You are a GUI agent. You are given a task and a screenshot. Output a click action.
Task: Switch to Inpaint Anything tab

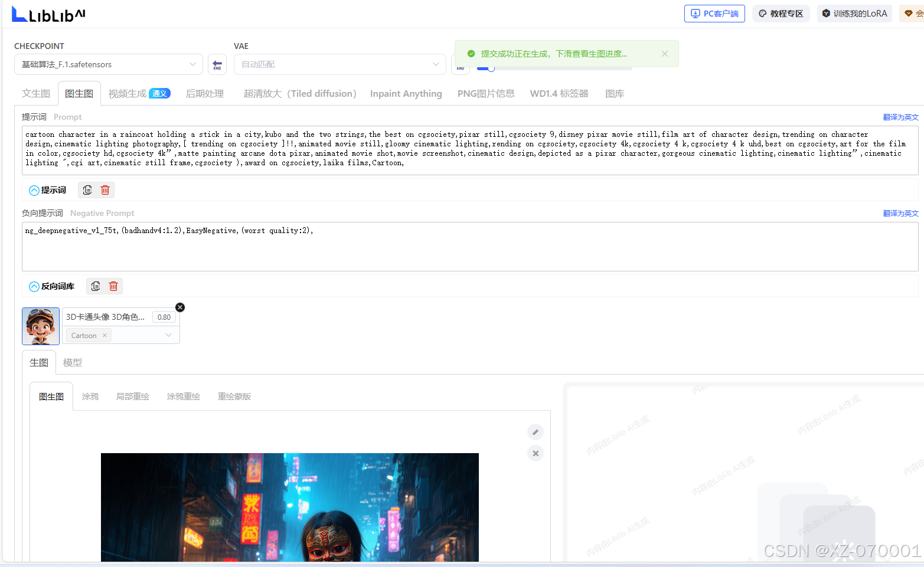tap(406, 93)
